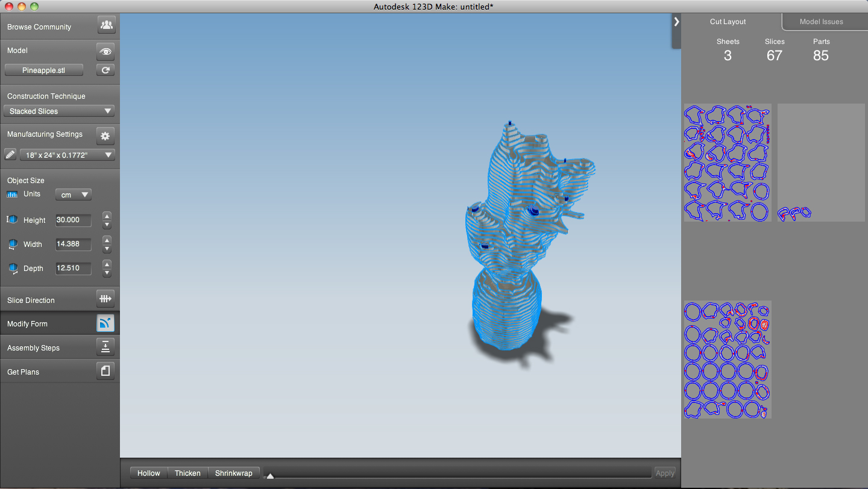This screenshot has width=868, height=489.
Task: Select the nearly empty second sheet thumbnail
Action: pyautogui.click(x=821, y=163)
